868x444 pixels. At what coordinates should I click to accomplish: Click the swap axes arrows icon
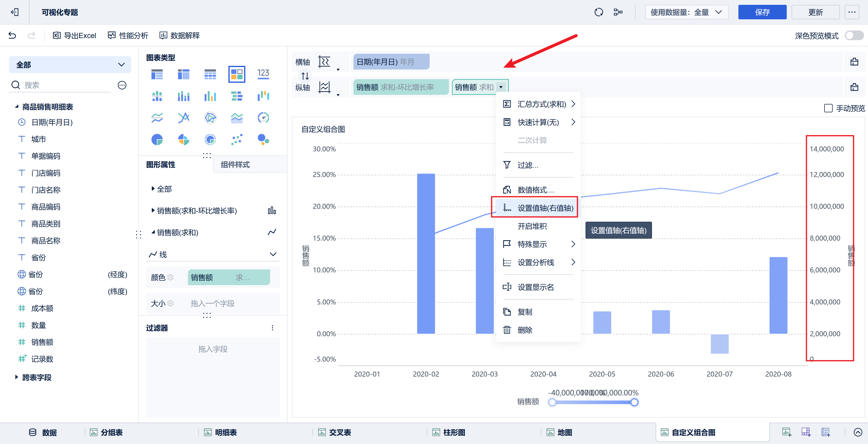[x=305, y=76]
